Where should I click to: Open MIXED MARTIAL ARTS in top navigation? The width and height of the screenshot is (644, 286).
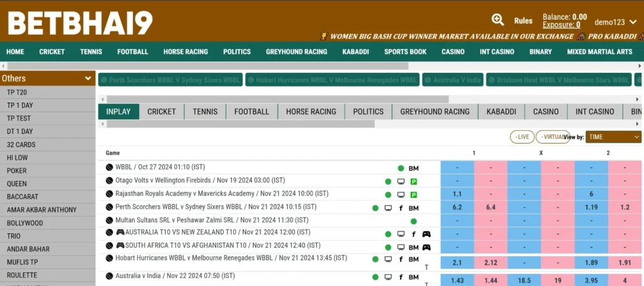pos(599,52)
